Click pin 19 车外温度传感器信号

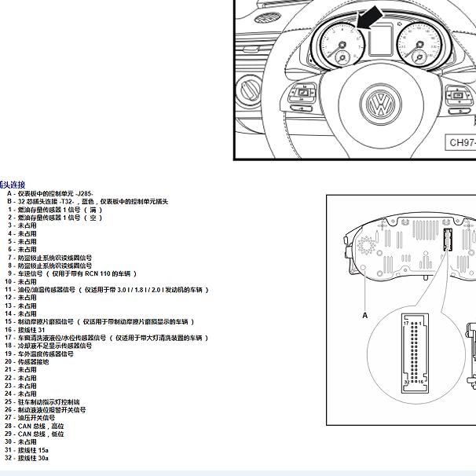tap(39, 353)
